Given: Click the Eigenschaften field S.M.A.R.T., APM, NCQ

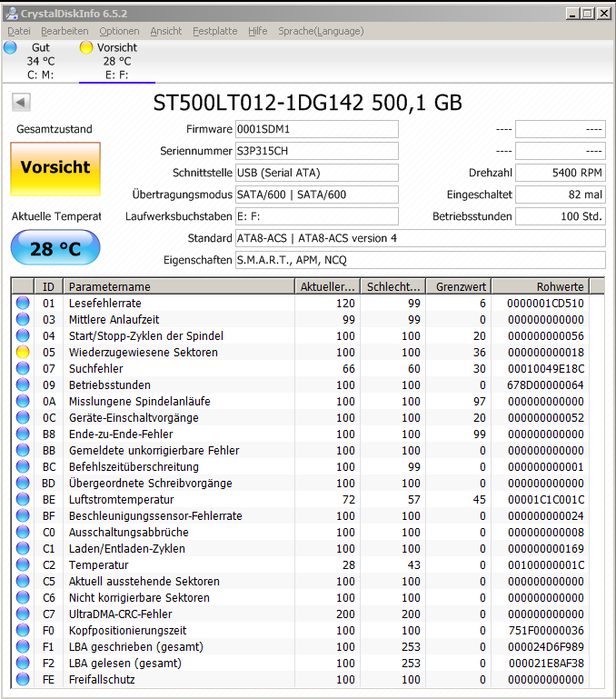Looking at the screenshot, I should (421, 260).
